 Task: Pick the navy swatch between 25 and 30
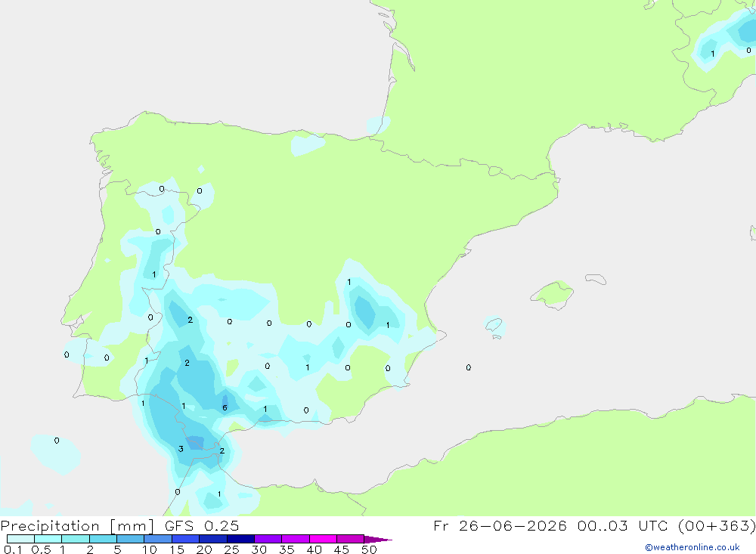(240, 539)
